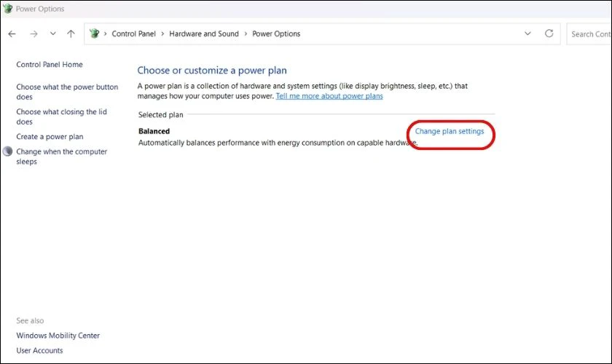The width and height of the screenshot is (612, 364).
Task: Open Control Panel breadcrumb
Action: 133,34
